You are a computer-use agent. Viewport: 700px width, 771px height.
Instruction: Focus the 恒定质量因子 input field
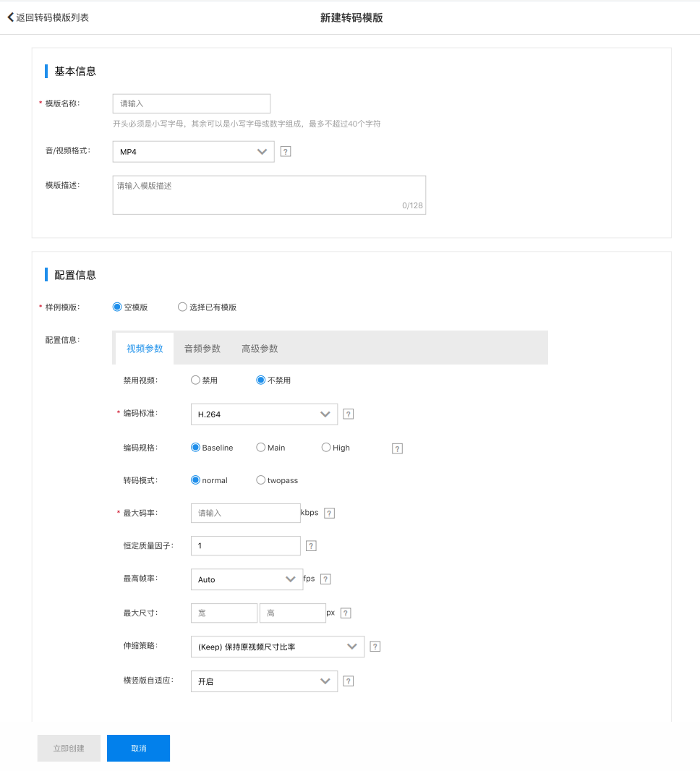click(245, 546)
